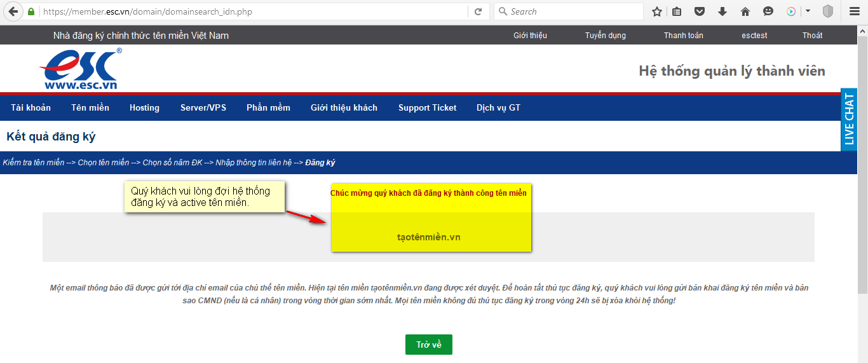Viewport: 868px width, 363px height.
Task: Click the search magnifier icon
Action: click(503, 11)
